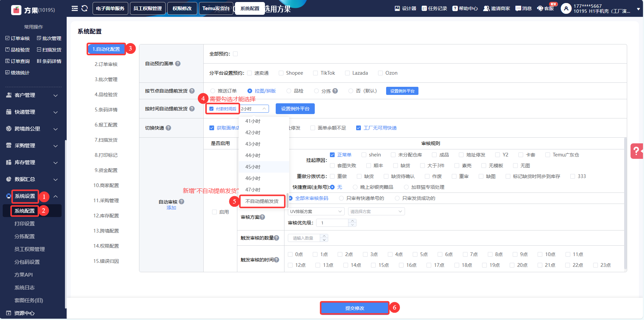Switch to the Temu发货台 tab
Screen dimensions: 644x320
[216, 8]
